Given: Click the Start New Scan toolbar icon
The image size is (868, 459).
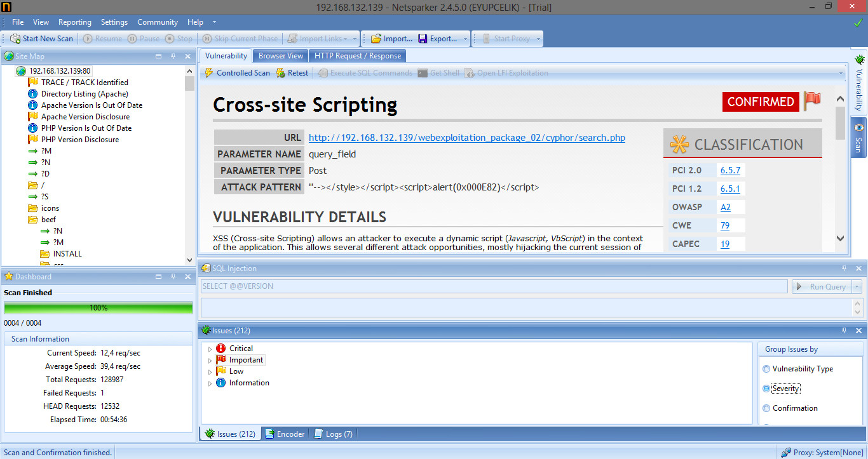Looking at the screenshot, I should click(15, 39).
